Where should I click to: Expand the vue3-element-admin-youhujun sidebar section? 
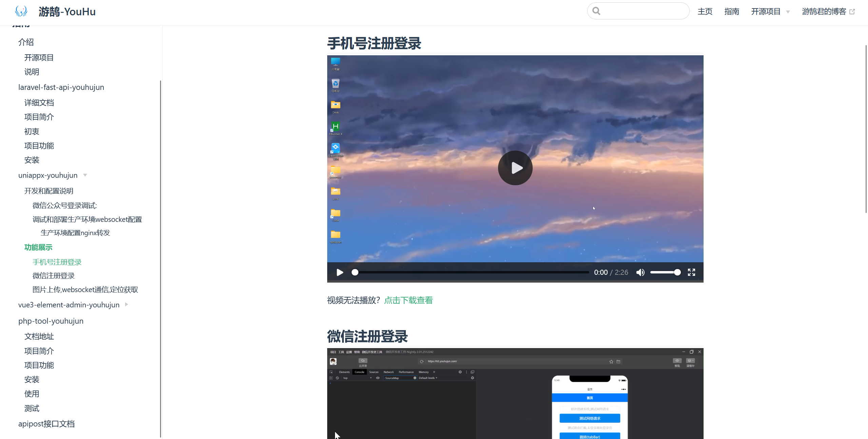(126, 305)
